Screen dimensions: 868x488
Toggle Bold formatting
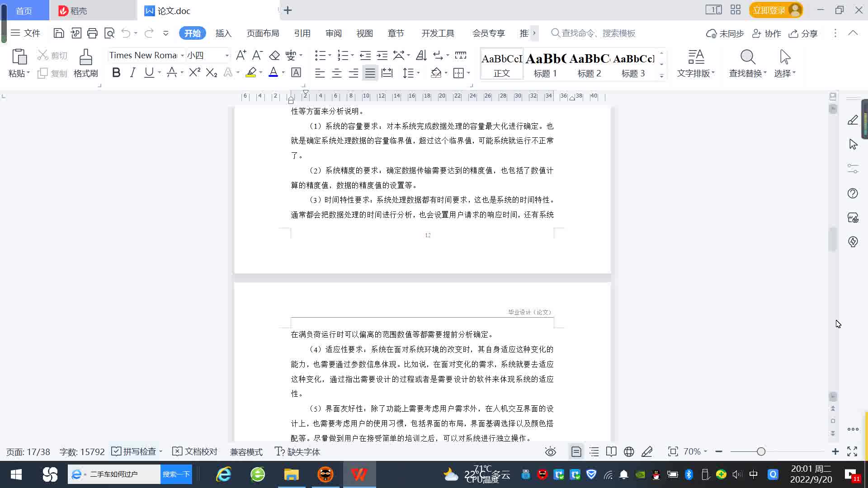click(x=116, y=72)
